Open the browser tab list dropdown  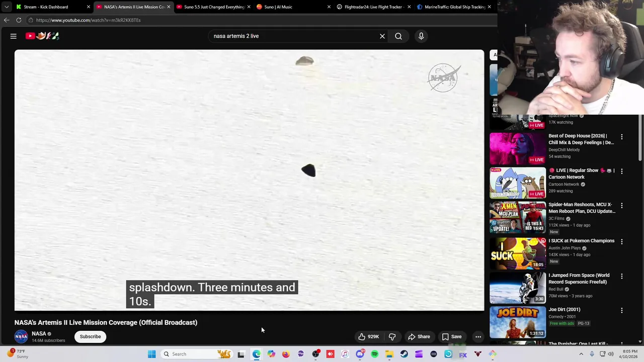point(6,7)
